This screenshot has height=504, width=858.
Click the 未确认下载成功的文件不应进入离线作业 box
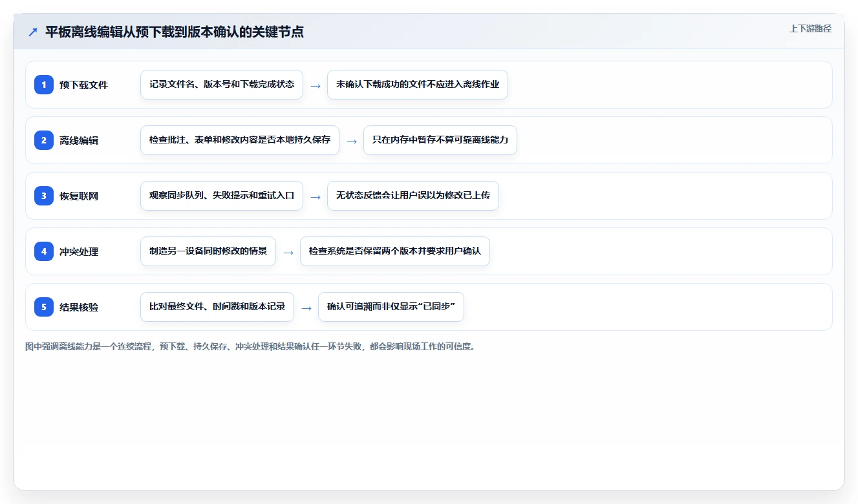pos(418,85)
